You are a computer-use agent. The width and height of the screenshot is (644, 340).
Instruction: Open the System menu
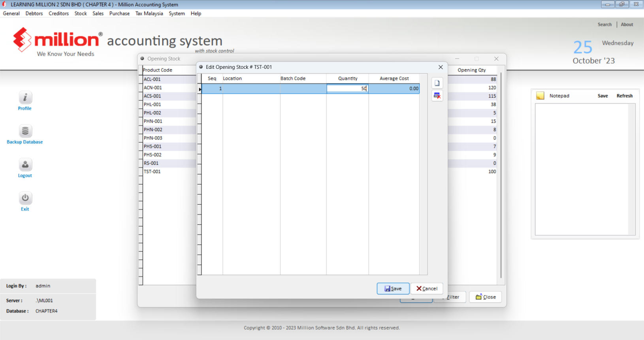177,13
